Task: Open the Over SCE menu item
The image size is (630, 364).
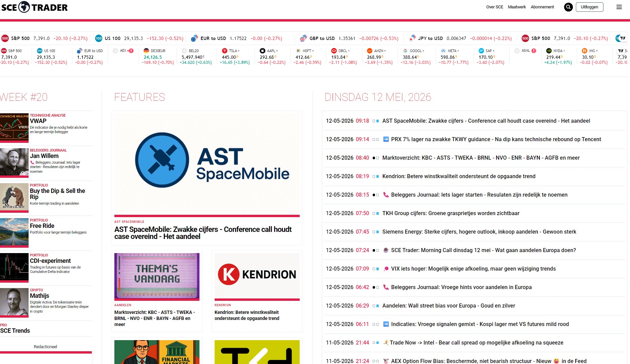Action: point(495,7)
